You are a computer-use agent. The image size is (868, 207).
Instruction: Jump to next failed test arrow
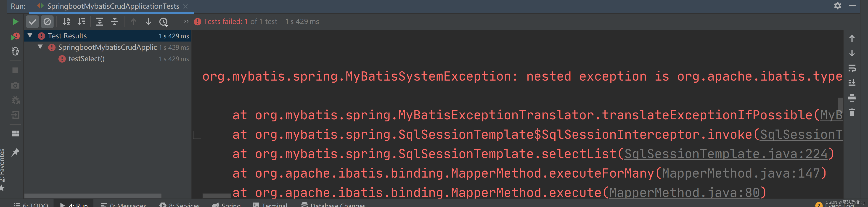(x=148, y=22)
